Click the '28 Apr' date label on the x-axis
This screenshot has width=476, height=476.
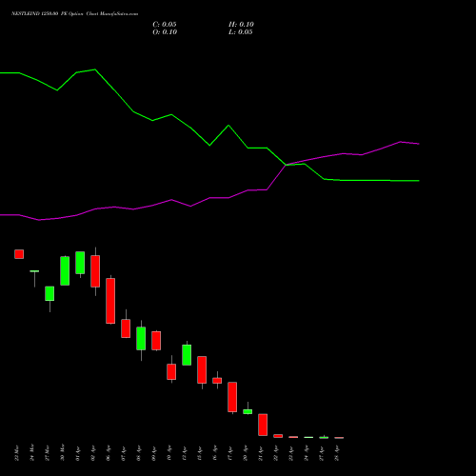pyautogui.click(x=337, y=453)
